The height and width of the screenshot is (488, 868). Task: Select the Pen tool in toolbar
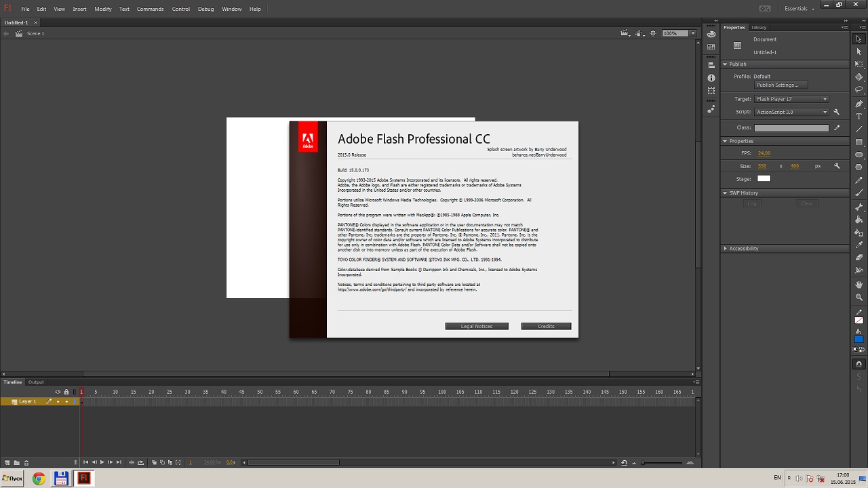[859, 104]
